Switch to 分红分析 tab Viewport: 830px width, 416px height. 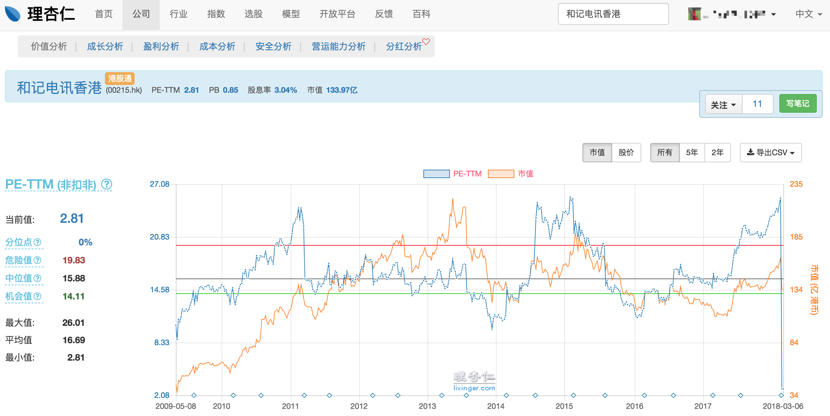coord(404,47)
